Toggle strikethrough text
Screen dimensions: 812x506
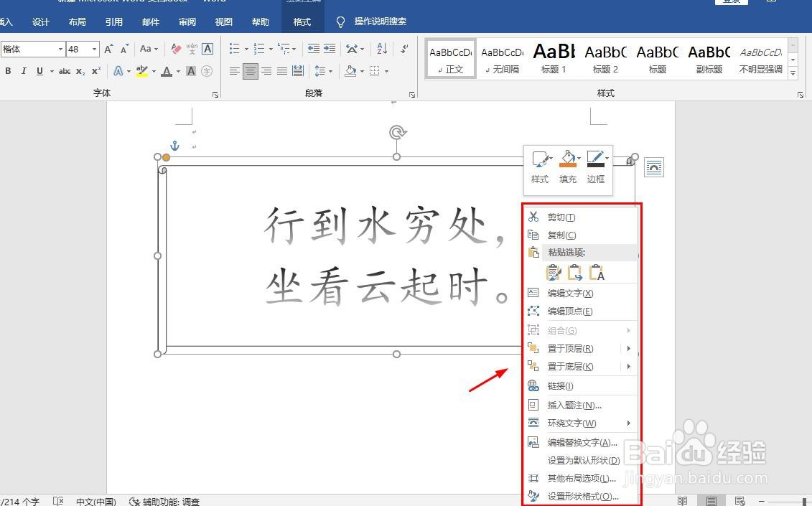(x=64, y=71)
